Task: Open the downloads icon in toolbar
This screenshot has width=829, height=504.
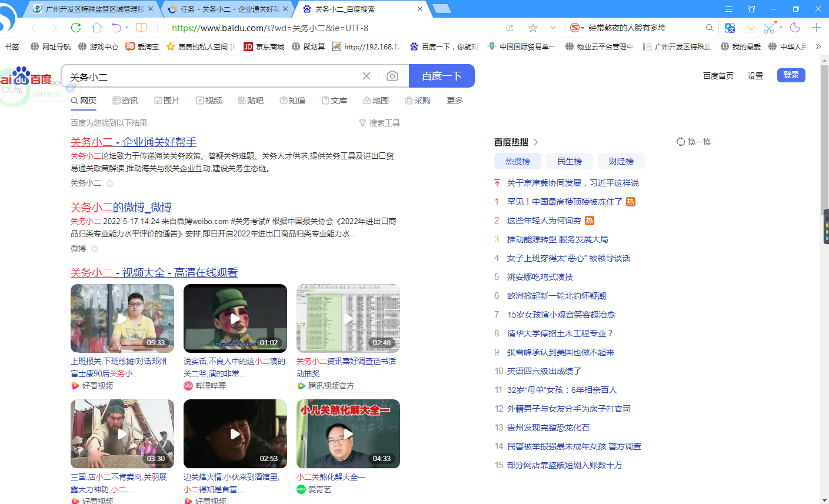Action: (x=751, y=28)
